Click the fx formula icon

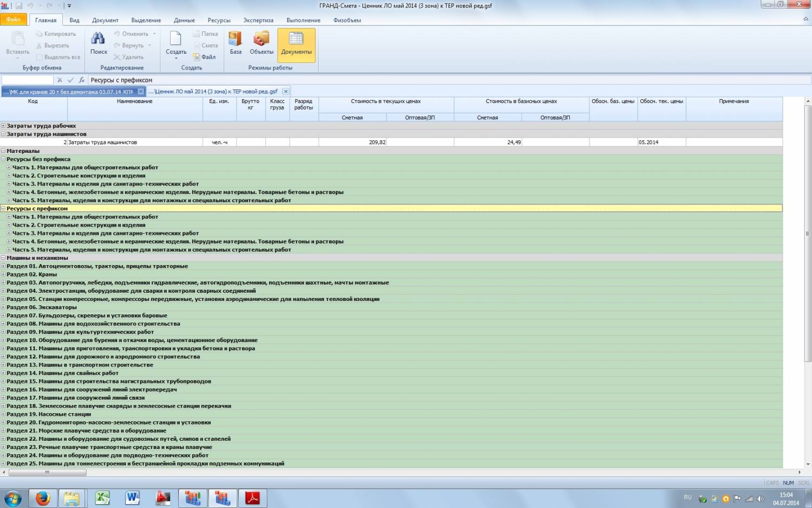(81, 80)
